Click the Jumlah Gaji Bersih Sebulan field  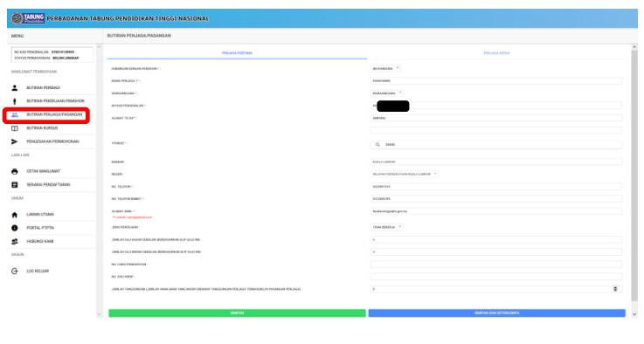click(x=496, y=252)
